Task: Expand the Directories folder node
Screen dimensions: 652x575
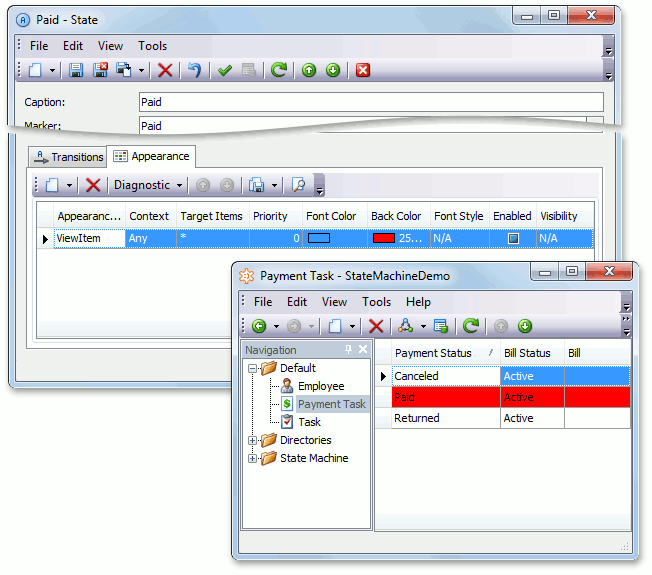Action: pos(252,440)
